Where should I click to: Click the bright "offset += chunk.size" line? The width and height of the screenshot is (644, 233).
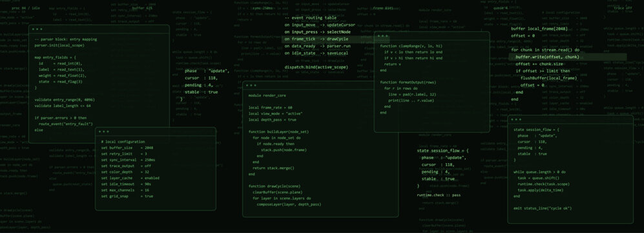click(539, 64)
